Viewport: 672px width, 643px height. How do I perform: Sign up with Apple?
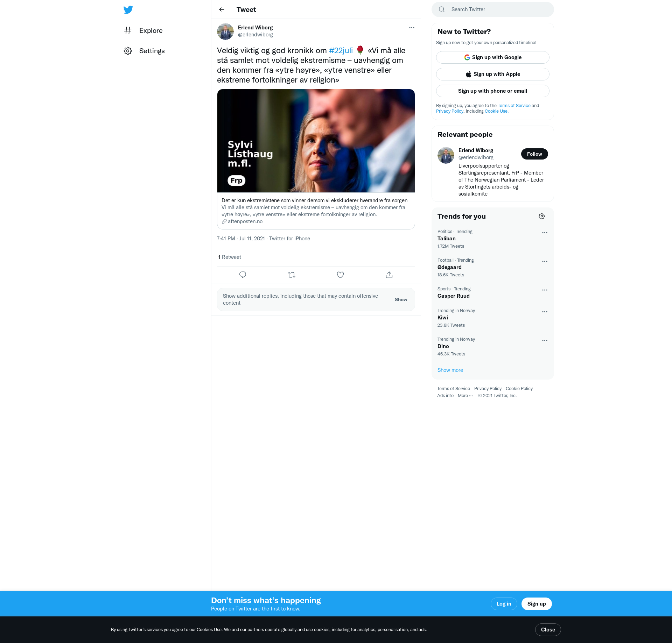pos(493,74)
